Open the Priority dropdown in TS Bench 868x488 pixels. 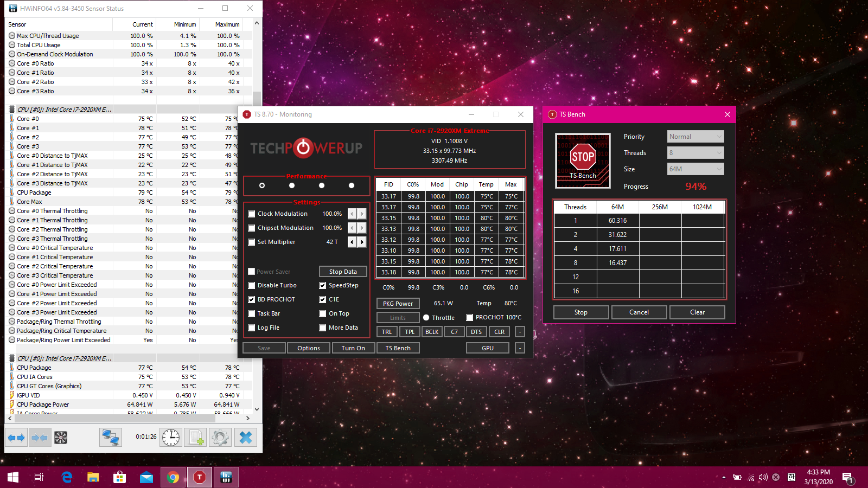coord(695,137)
